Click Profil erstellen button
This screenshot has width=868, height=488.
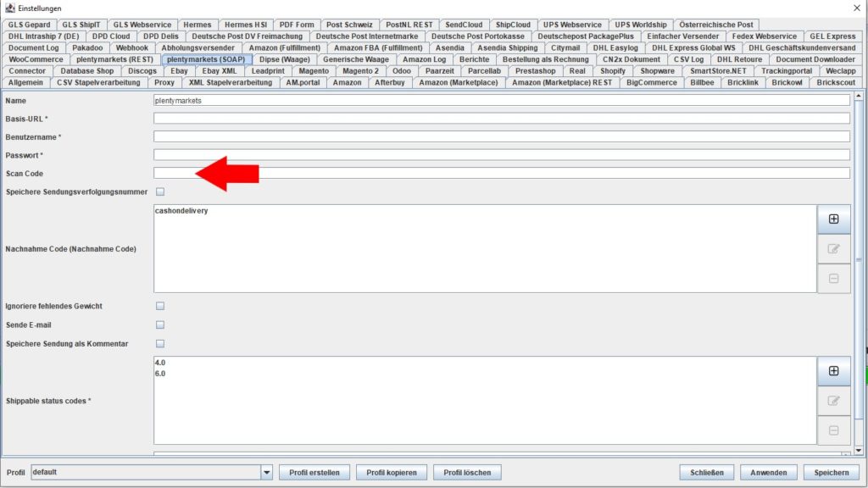(x=314, y=473)
